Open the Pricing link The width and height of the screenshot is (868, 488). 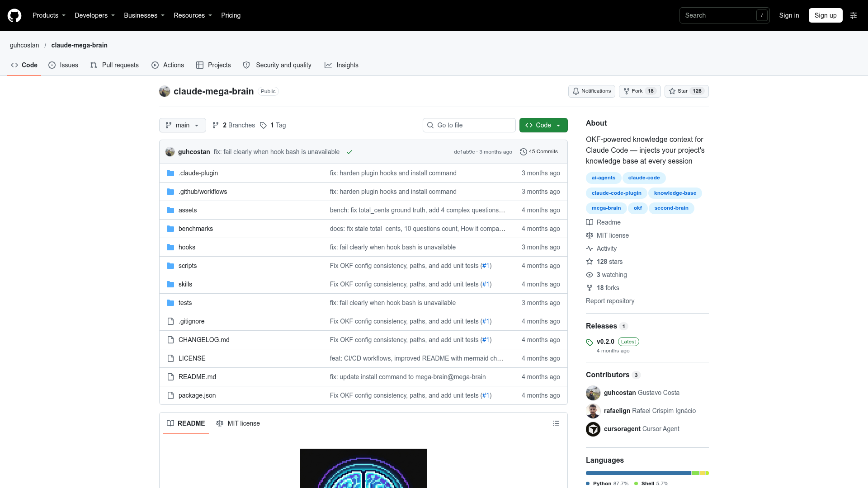pos(231,15)
